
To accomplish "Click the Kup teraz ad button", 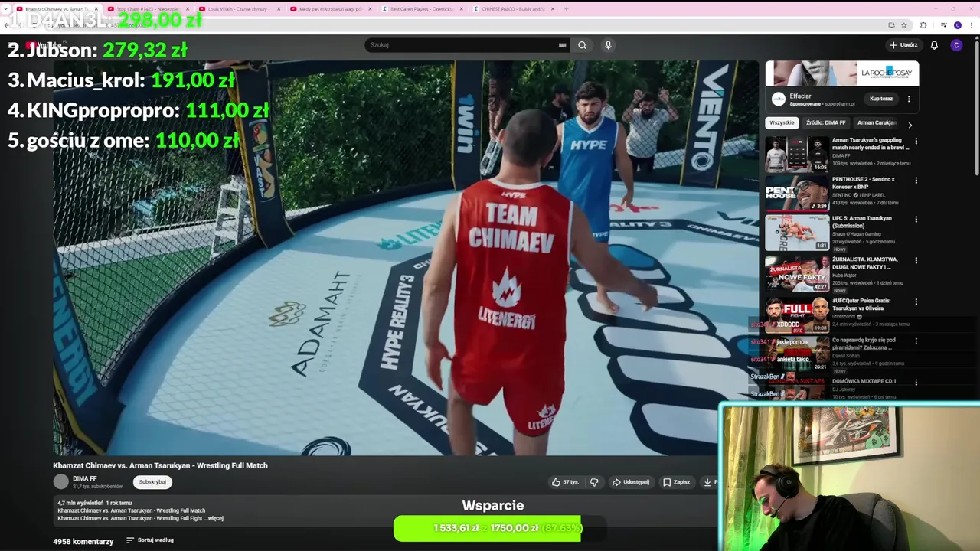I will [x=881, y=99].
